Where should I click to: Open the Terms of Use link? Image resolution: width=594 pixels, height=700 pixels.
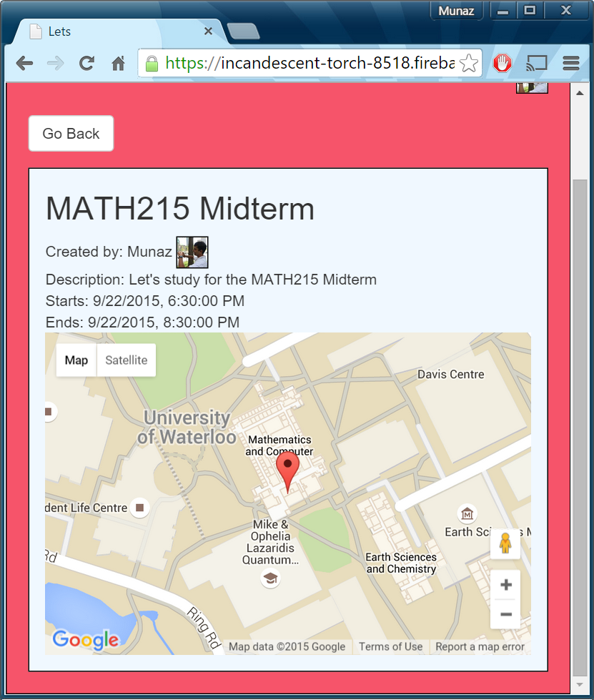[x=390, y=647]
